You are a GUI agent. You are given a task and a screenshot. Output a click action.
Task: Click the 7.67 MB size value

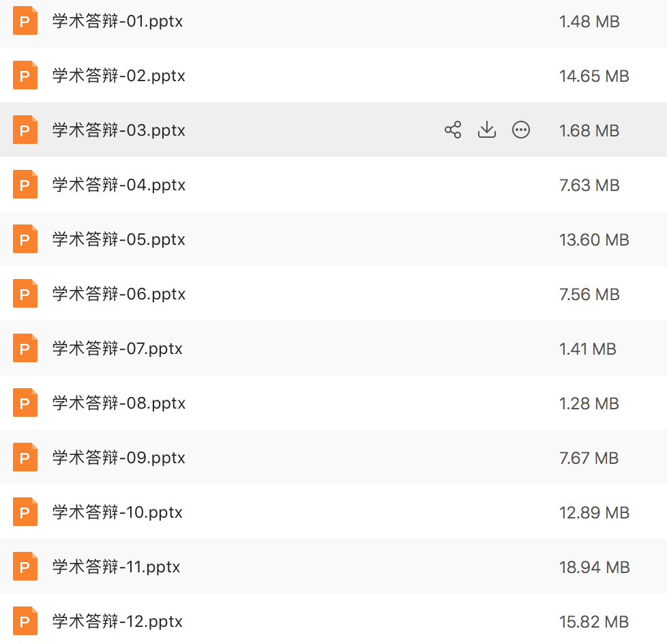(589, 458)
